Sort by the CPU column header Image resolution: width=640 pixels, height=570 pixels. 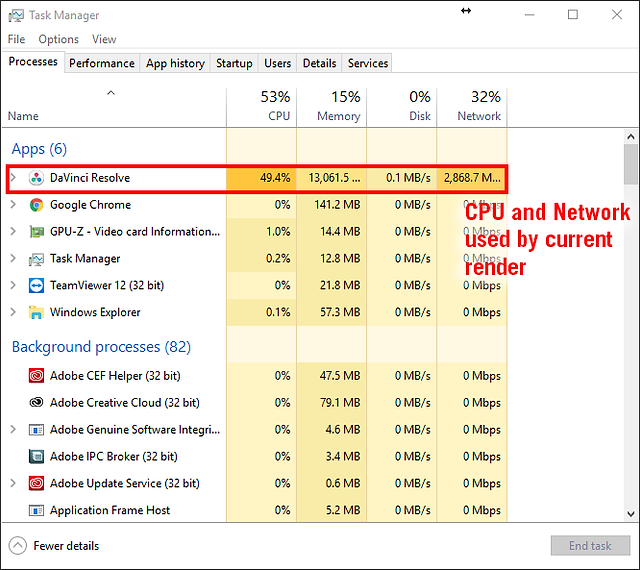click(262, 107)
